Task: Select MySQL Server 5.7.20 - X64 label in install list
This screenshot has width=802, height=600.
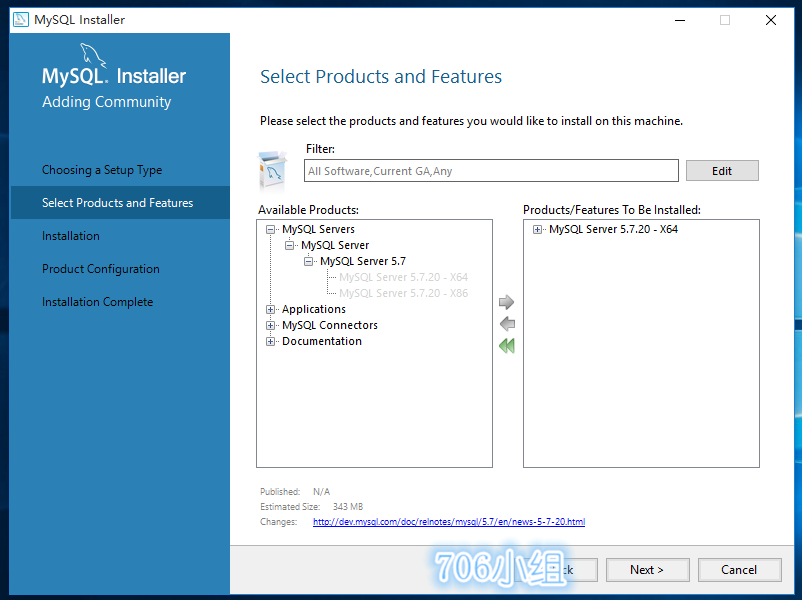Action: [x=613, y=229]
